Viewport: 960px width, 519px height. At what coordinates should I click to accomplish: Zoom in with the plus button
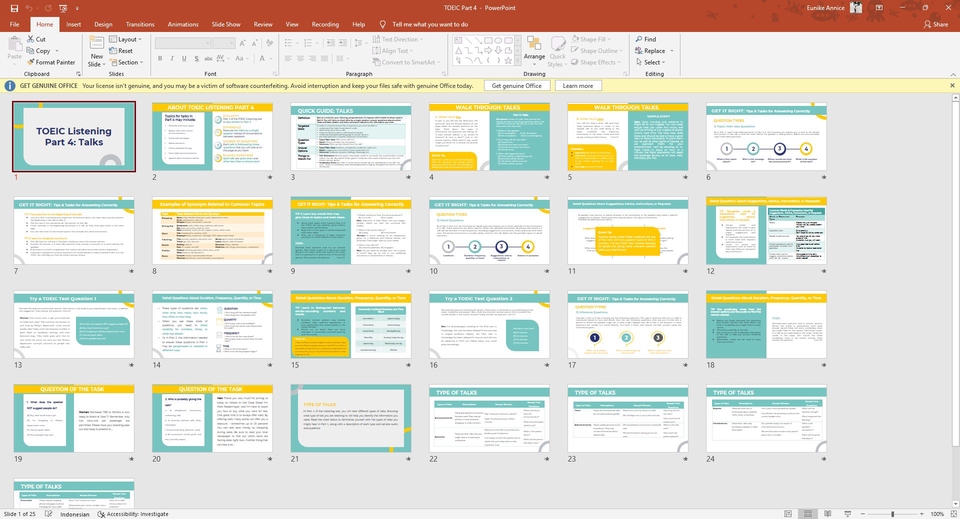pos(923,514)
